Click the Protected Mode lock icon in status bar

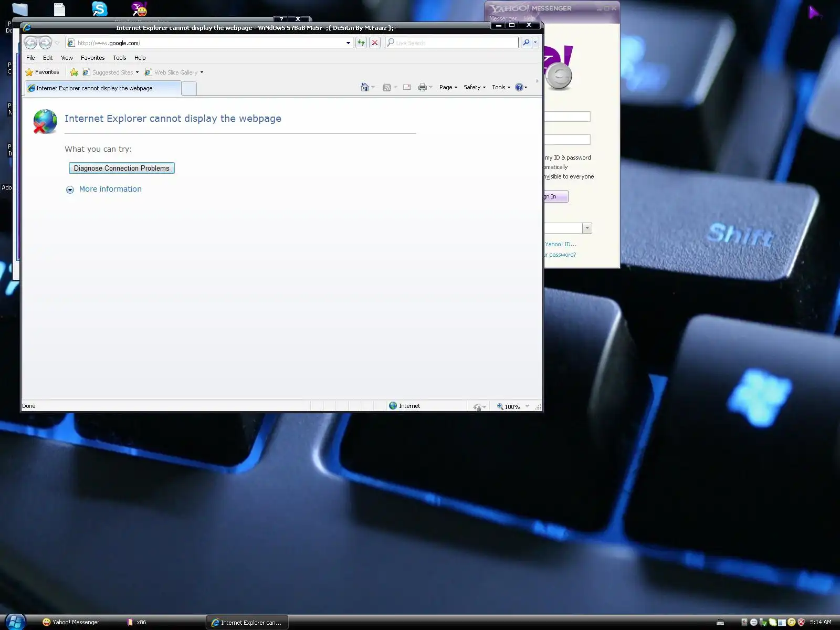click(477, 406)
